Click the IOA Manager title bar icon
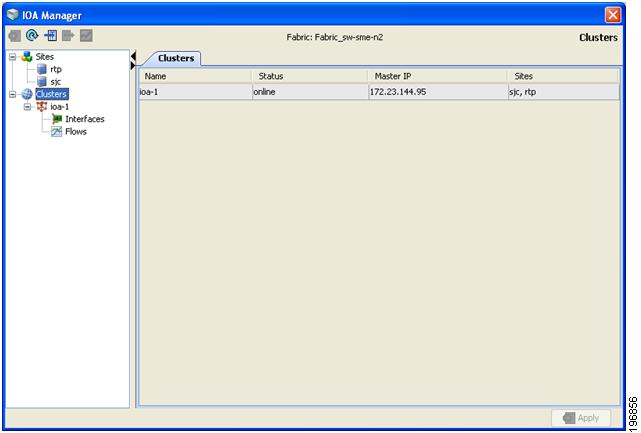This screenshot has width=641, height=433. 13,15
